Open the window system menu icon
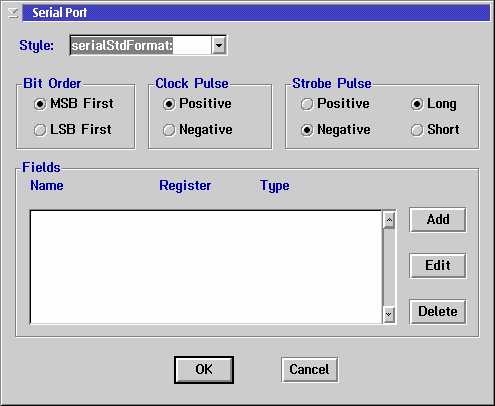Screen dimensions: 495x406 click(13, 13)
